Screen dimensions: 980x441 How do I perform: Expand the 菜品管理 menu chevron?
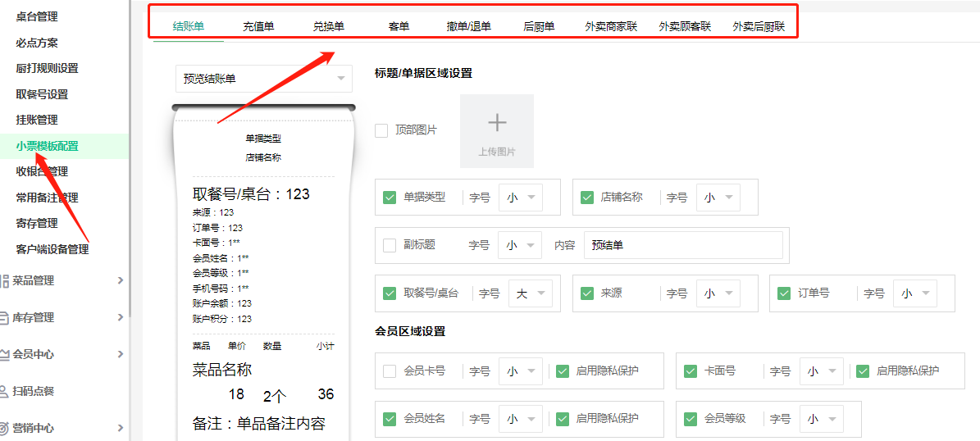tap(121, 280)
